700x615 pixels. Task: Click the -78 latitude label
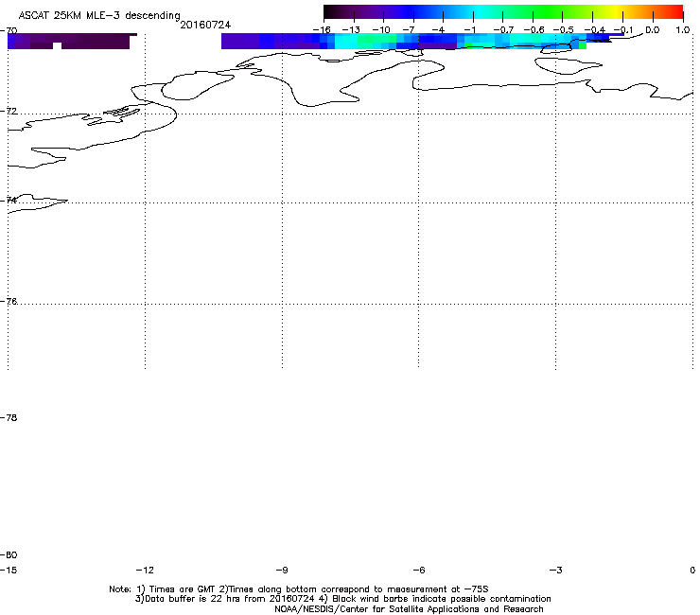click(x=9, y=418)
